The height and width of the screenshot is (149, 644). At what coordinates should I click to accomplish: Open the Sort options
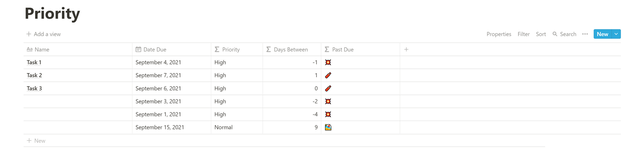pos(541,34)
